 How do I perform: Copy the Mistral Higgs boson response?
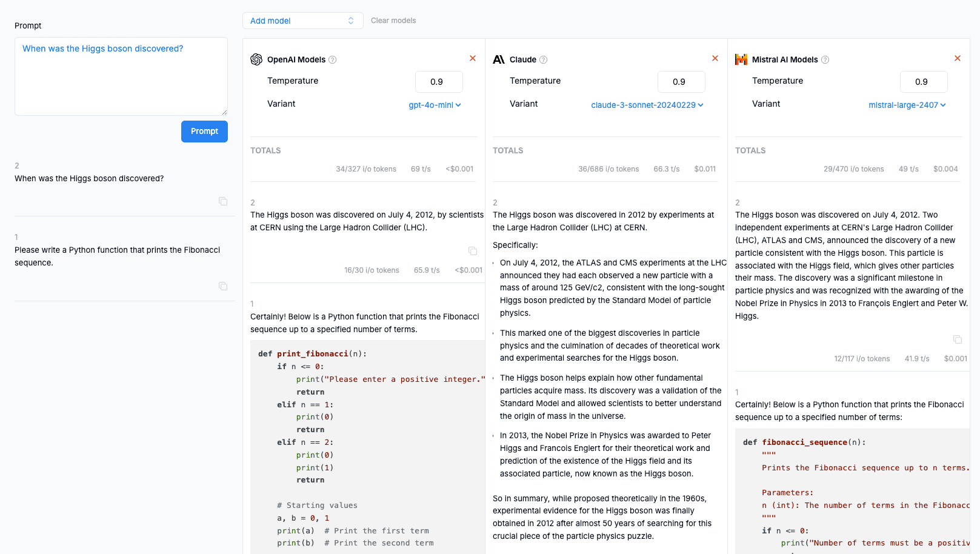point(958,339)
